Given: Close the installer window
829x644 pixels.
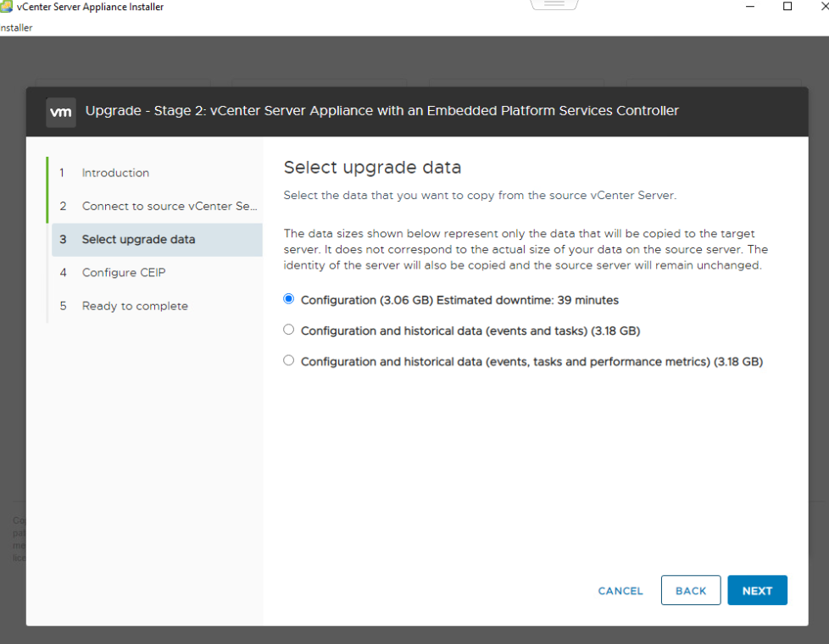Looking at the screenshot, I should [823, 6].
